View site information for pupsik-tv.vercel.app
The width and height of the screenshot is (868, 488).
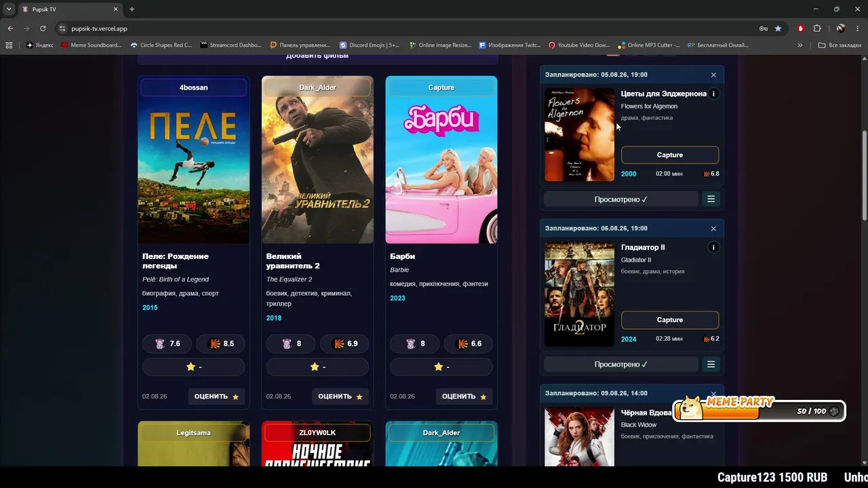(62, 28)
